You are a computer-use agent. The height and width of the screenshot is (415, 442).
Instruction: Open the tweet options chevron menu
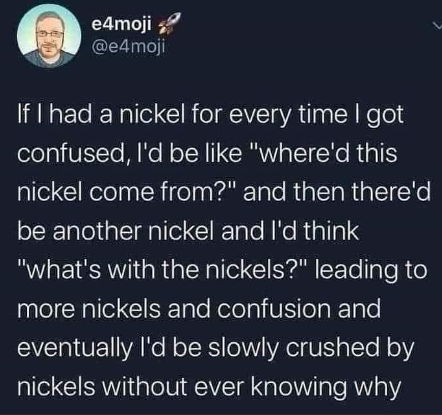[436, 25]
